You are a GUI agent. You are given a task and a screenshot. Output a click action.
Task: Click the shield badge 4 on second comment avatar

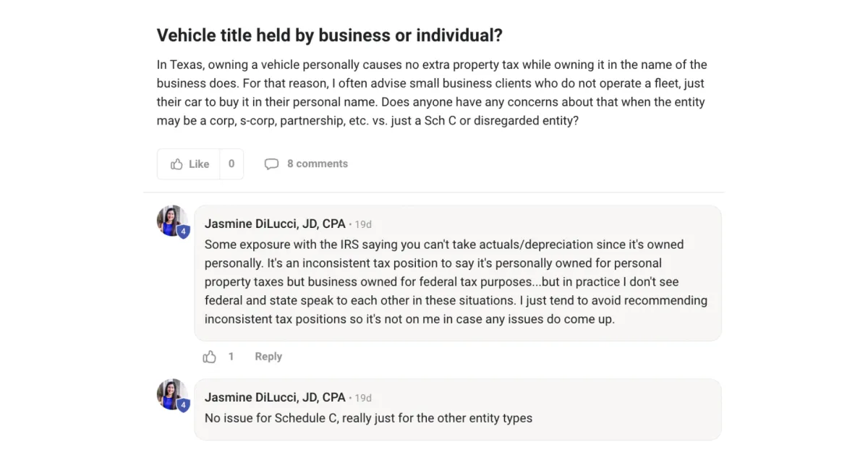coord(184,406)
